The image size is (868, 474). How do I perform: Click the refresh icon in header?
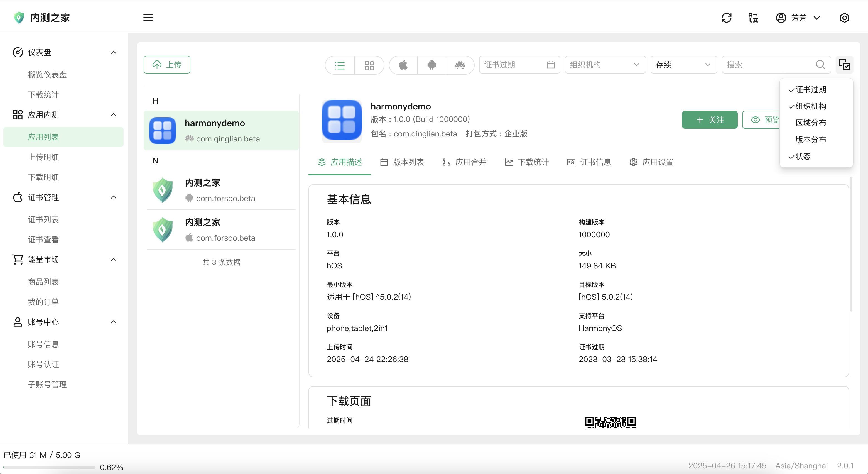[726, 18]
